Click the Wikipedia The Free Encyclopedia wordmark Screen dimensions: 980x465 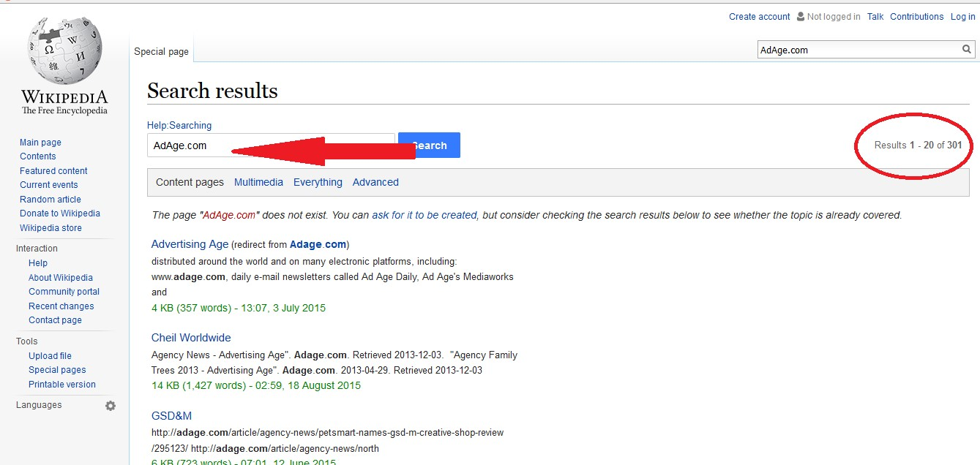coord(64,102)
